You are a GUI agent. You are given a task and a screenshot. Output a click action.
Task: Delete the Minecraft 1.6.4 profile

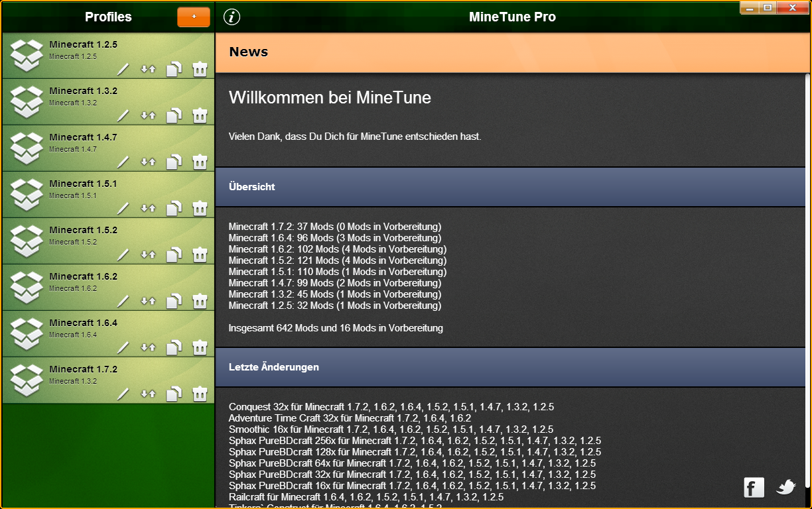200,347
